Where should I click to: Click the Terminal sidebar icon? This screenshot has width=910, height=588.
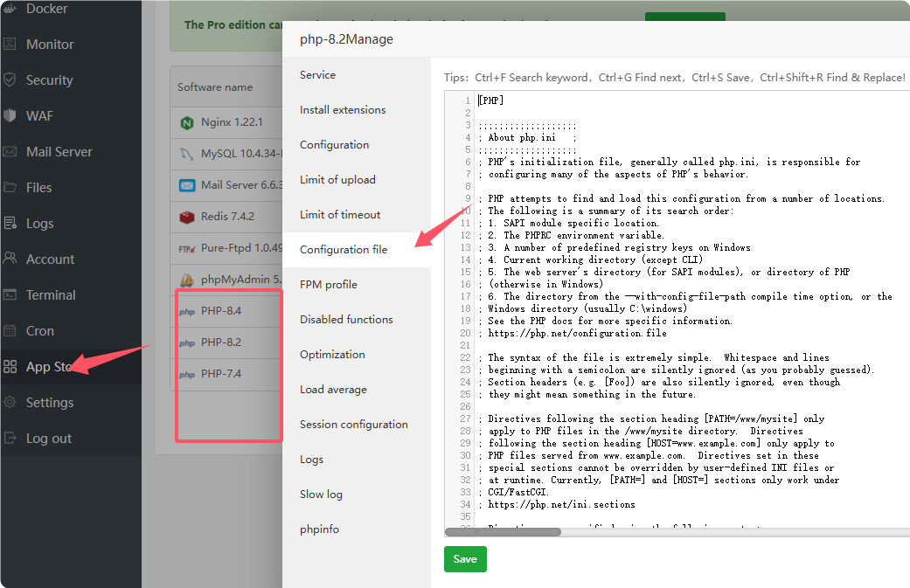click(x=10, y=294)
